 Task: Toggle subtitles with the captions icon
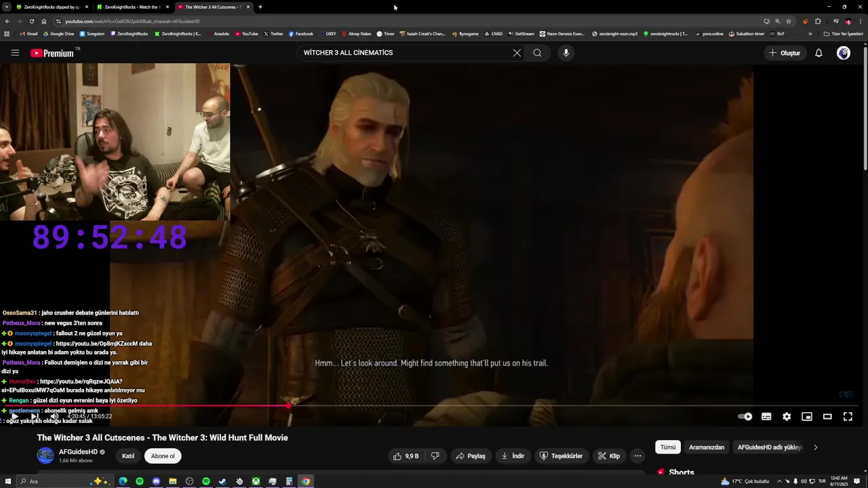(766, 417)
